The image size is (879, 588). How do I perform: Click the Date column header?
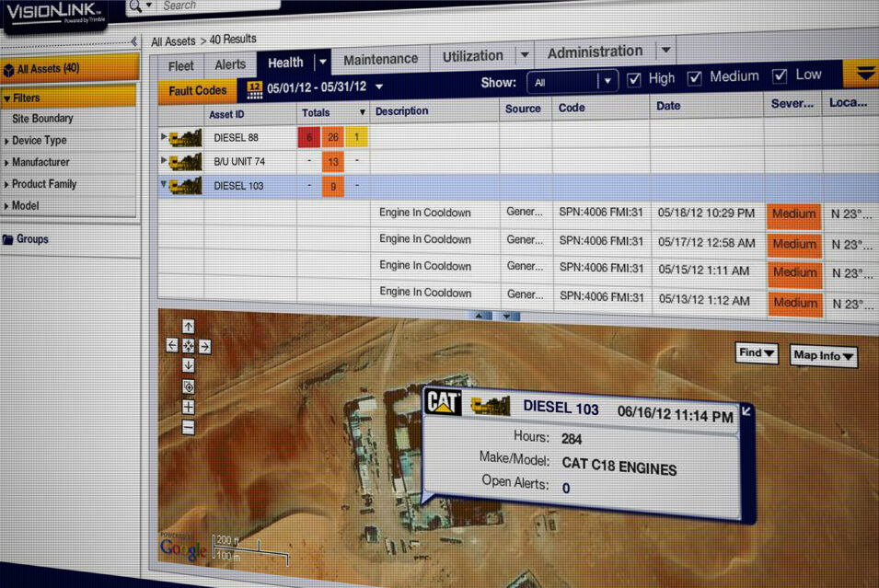coord(668,106)
